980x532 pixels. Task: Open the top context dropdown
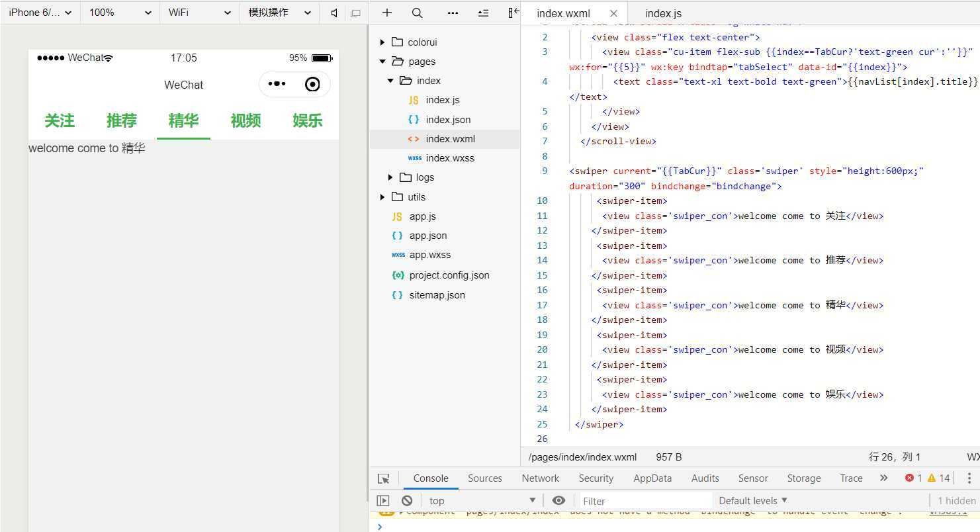pyautogui.click(x=482, y=501)
